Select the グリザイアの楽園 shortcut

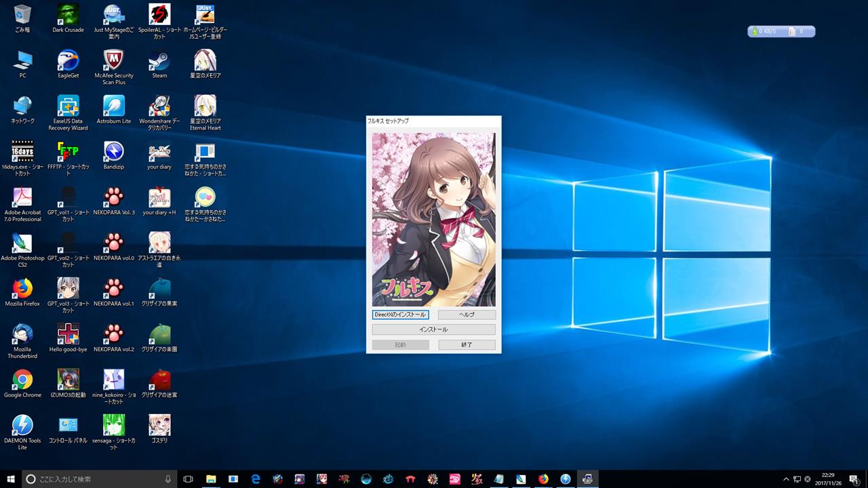click(x=159, y=338)
